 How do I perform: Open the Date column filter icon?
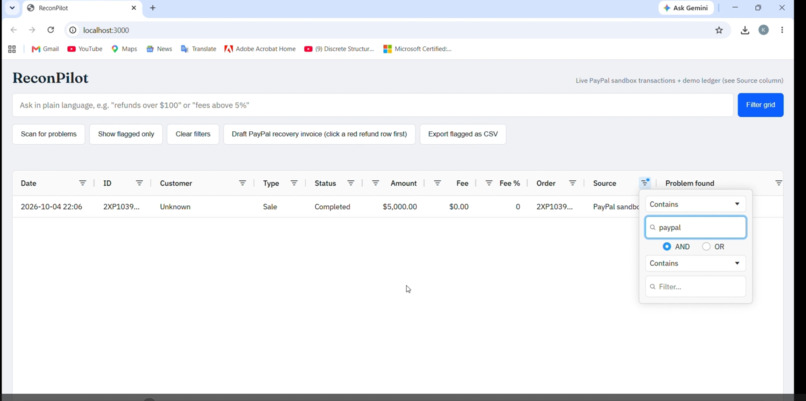[x=82, y=183]
